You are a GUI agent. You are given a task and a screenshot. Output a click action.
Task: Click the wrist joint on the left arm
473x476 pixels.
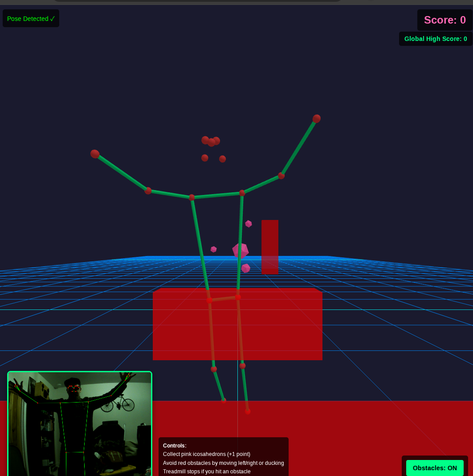pyautogui.click(x=95, y=154)
